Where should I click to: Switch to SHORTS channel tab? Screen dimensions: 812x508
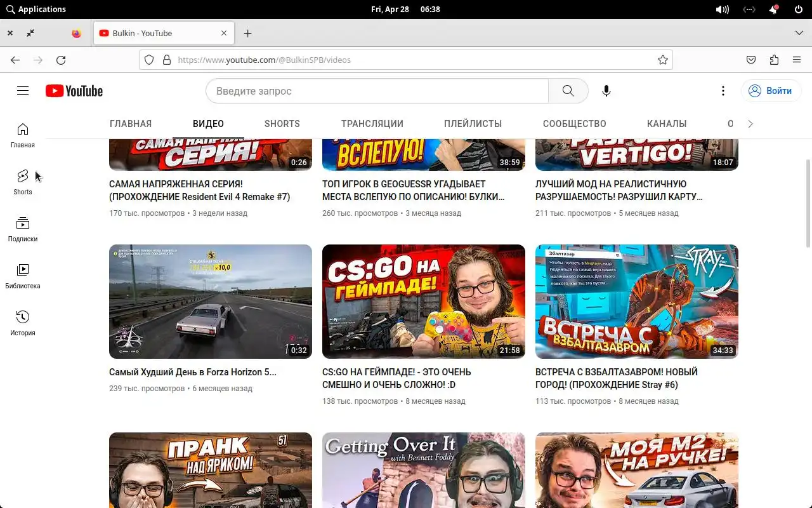coord(282,124)
